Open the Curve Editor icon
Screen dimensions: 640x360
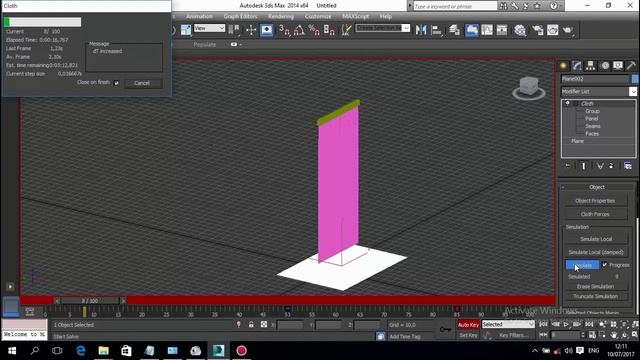[x=487, y=30]
